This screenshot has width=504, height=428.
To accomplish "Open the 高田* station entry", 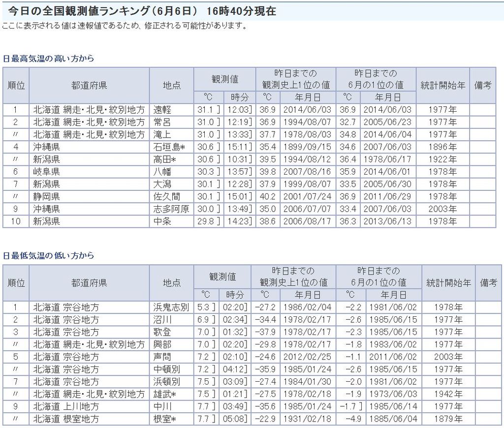I will pyautogui.click(x=165, y=159).
